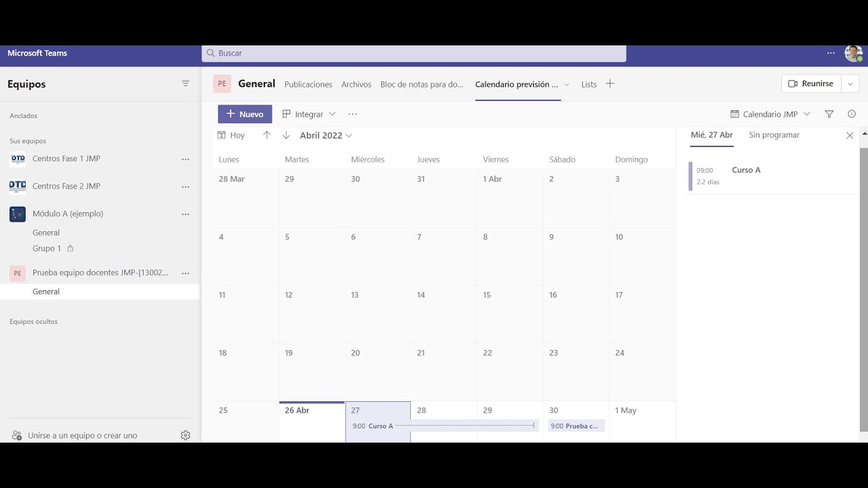
Task: Click the Nuevo button
Action: click(245, 115)
